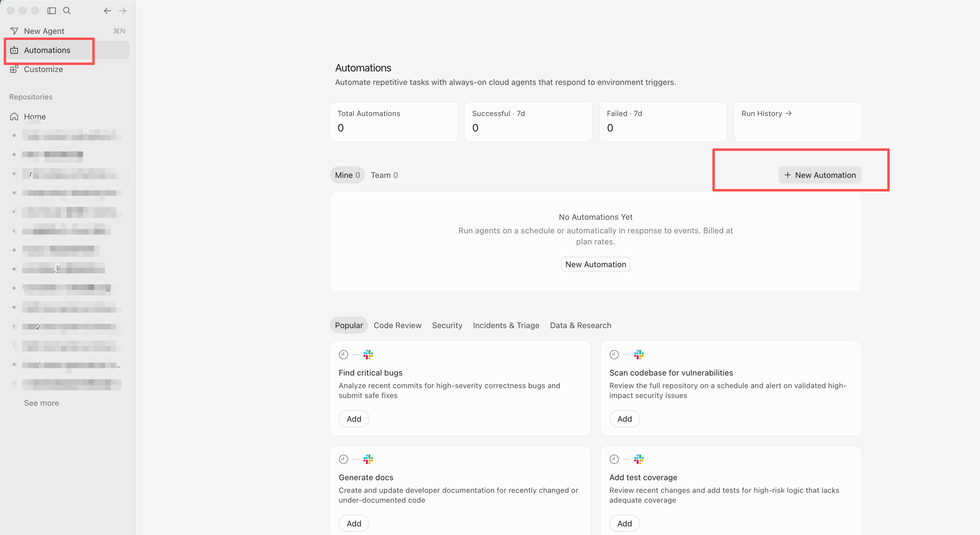Select the Popular category tab
The height and width of the screenshot is (535, 980).
point(349,325)
